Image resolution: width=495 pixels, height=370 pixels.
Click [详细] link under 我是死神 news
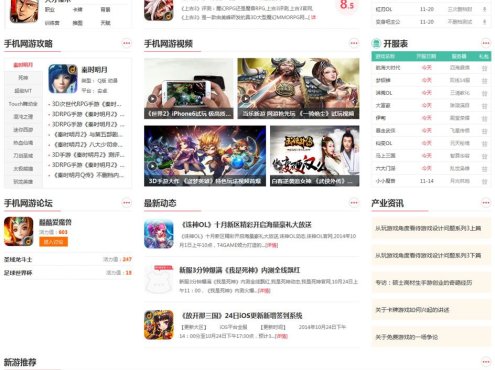coord(264,291)
